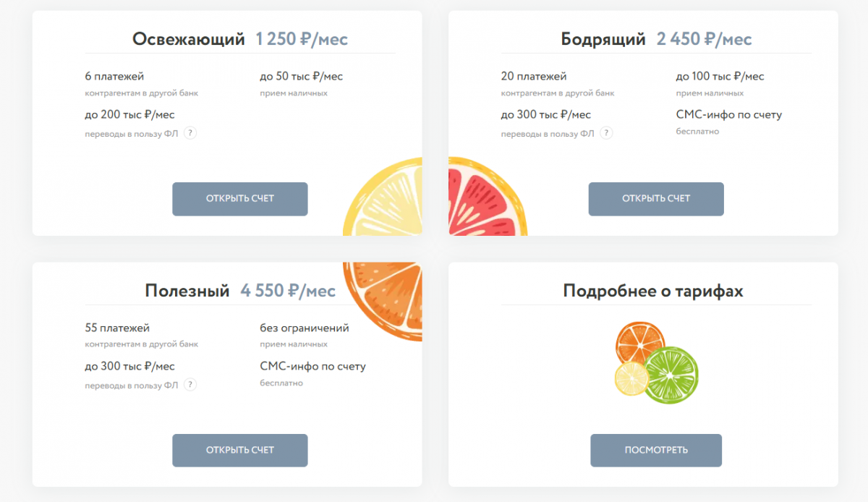Click the question mark icon in the Бодрящий card
868x502 pixels.
tap(606, 133)
